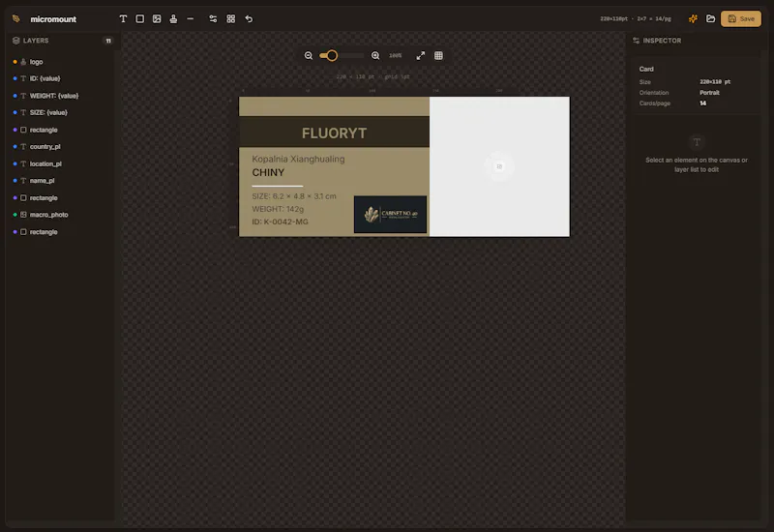Viewport: 774px width, 532px height.
Task: Click the Save button
Action: 740,18
